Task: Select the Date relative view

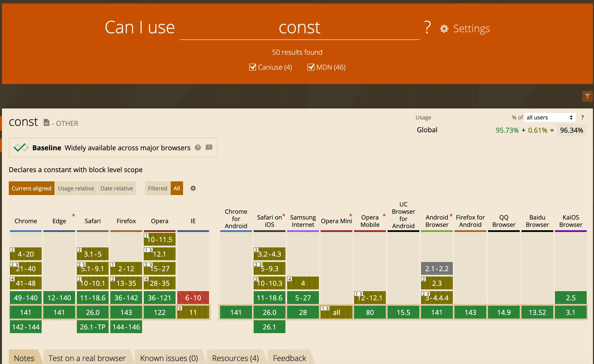Action: pyautogui.click(x=117, y=188)
